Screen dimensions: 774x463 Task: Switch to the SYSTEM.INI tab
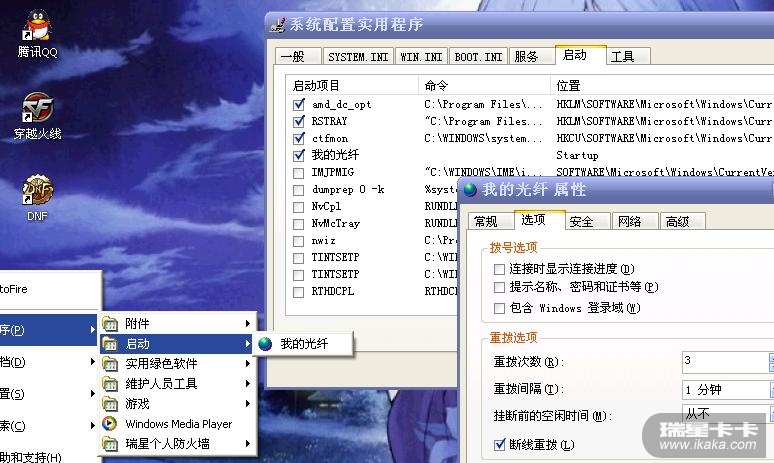click(x=358, y=56)
